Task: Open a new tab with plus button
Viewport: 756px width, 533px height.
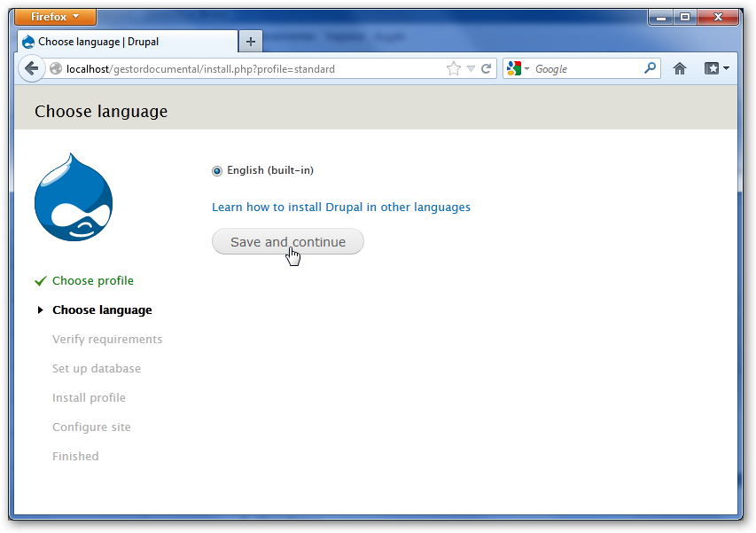Action: point(251,42)
